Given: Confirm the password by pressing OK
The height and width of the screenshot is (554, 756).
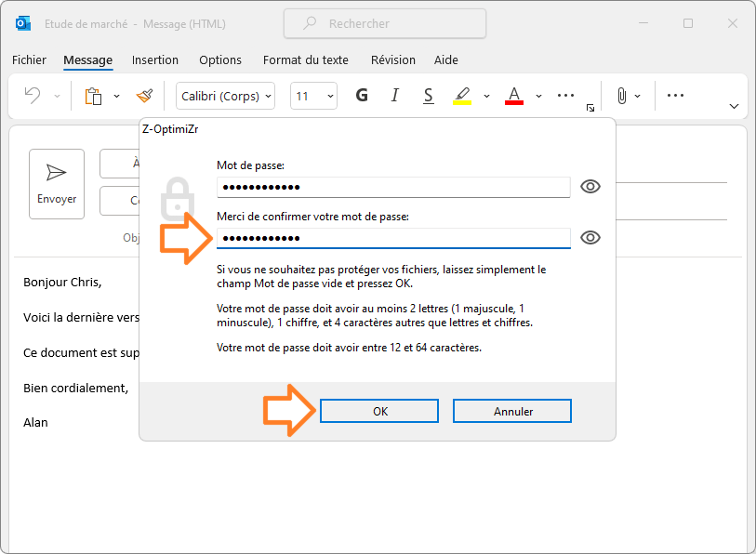Looking at the screenshot, I should tap(378, 411).
